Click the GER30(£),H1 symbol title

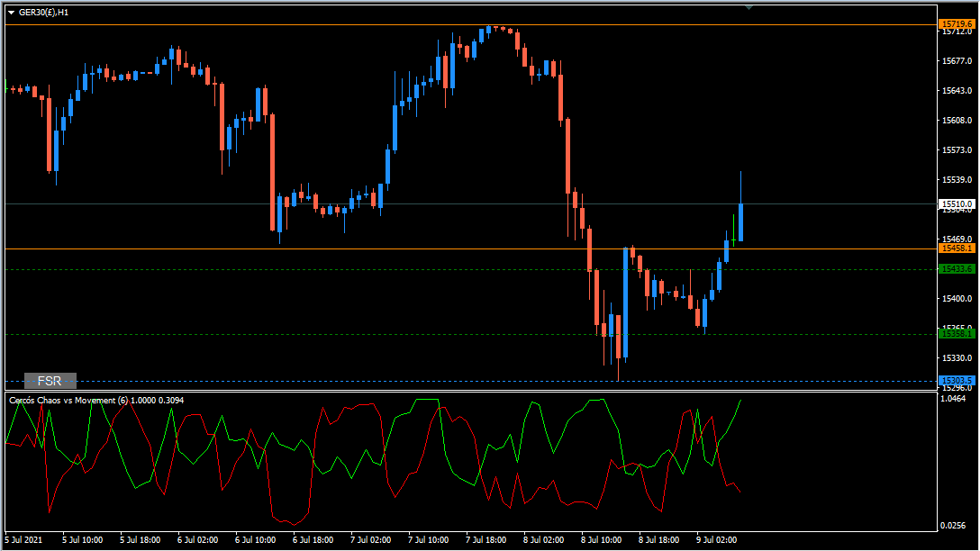[44, 13]
